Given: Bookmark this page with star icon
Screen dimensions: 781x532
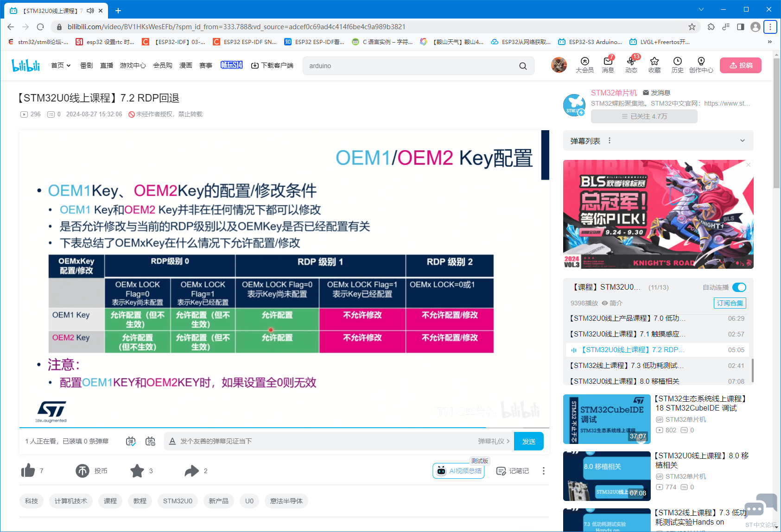Looking at the screenshot, I should tap(692, 27).
